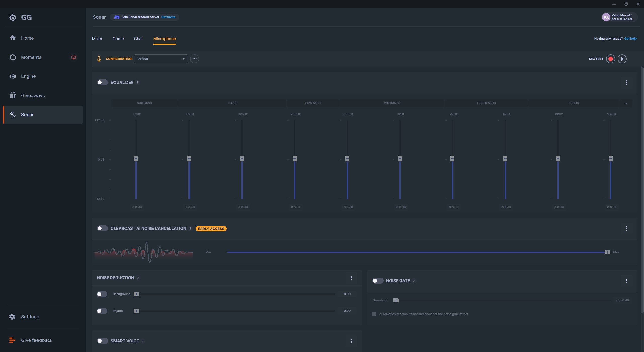Enable ClearCast AI Noise Cancellation toggle
644x352 pixels.
[x=102, y=228]
